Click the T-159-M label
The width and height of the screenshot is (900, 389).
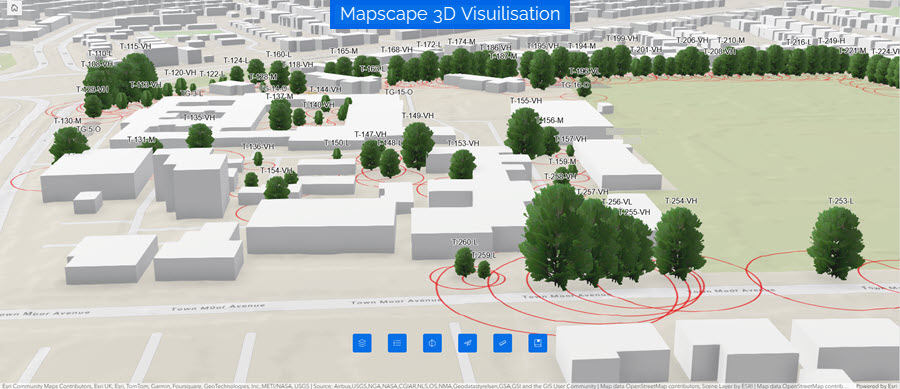click(562, 162)
